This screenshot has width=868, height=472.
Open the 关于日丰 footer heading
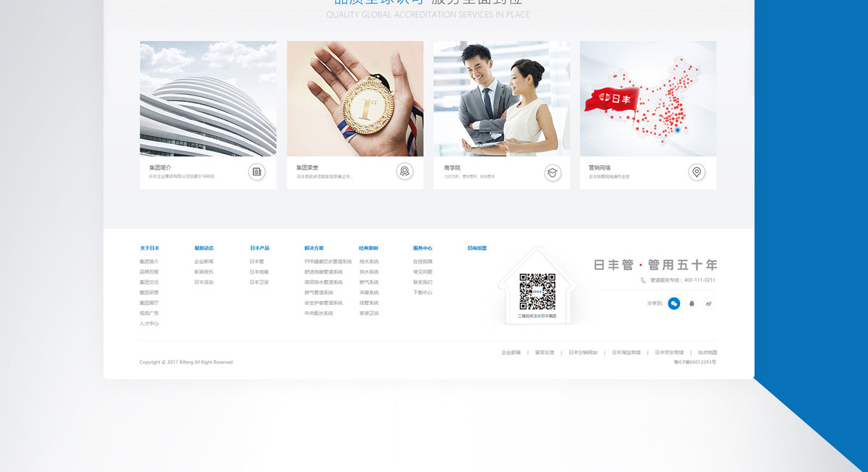coord(150,248)
